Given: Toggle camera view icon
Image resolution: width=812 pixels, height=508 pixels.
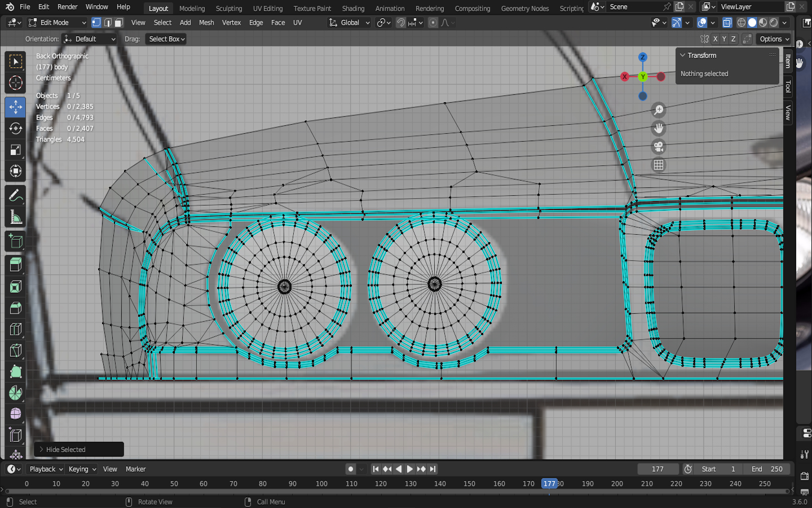Looking at the screenshot, I should pyautogui.click(x=658, y=147).
